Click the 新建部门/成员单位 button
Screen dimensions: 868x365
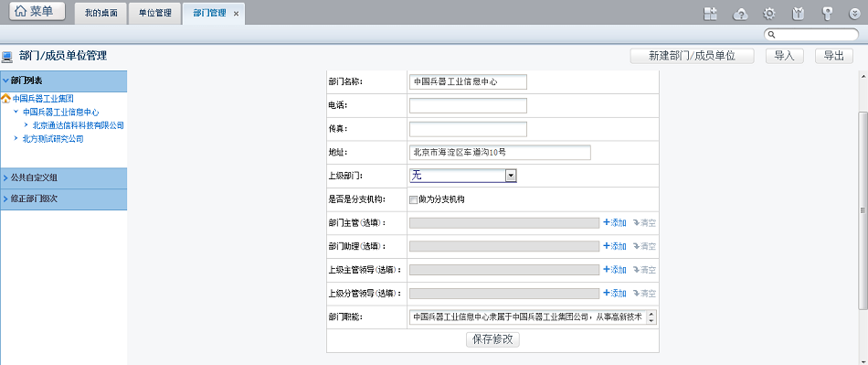[692, 56]
